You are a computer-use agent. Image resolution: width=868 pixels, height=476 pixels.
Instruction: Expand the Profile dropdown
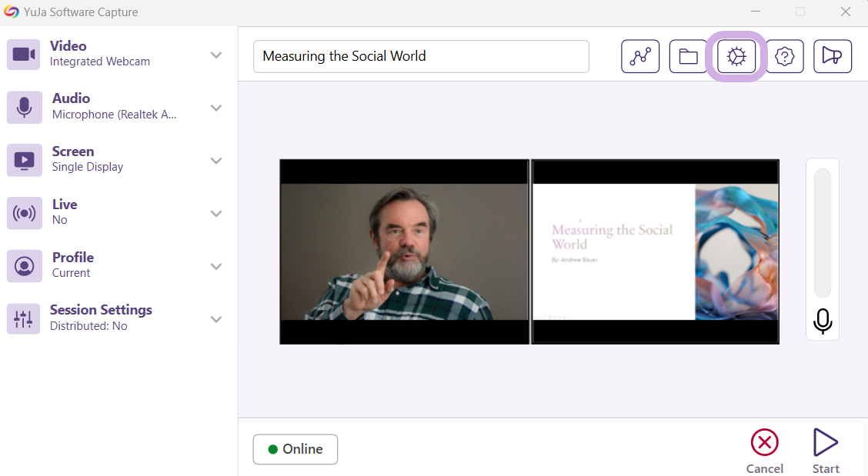point(216,266)
